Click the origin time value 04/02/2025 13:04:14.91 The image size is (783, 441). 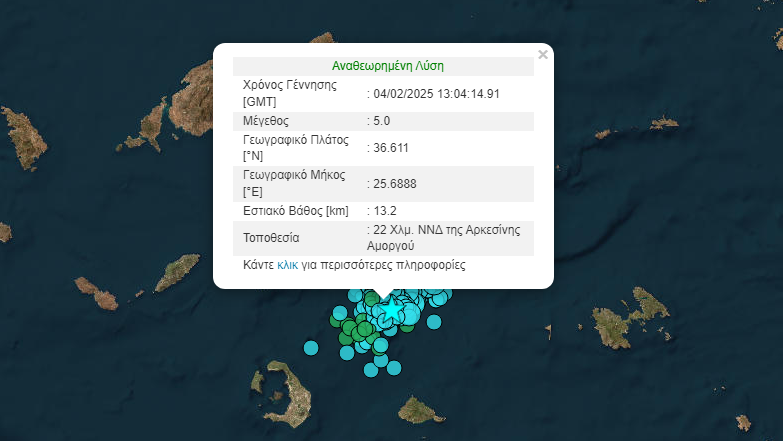click(437, 94)
